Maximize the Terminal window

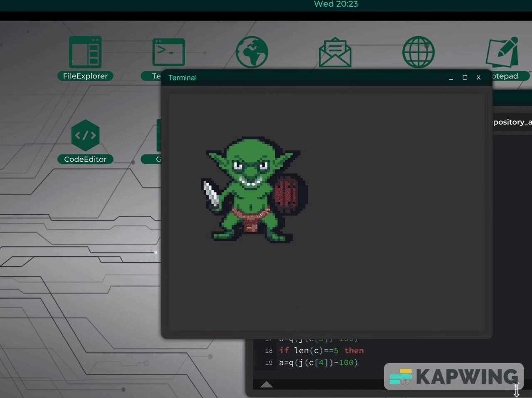click(465, 78)
